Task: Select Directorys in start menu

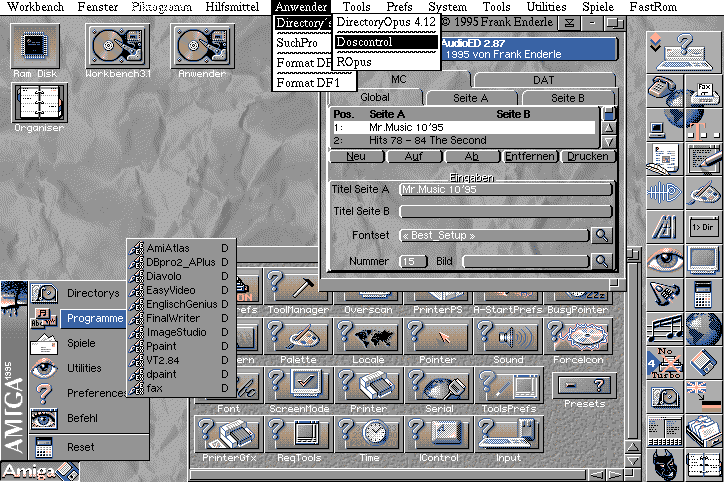Action: coord(78,293)
